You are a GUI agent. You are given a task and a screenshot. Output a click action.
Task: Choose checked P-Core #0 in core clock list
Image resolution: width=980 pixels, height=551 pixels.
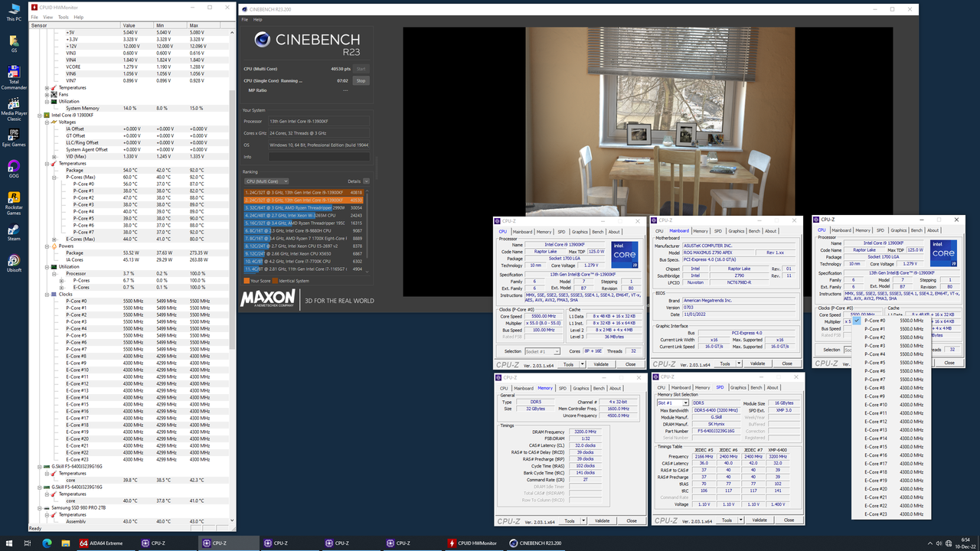[891, 321]
